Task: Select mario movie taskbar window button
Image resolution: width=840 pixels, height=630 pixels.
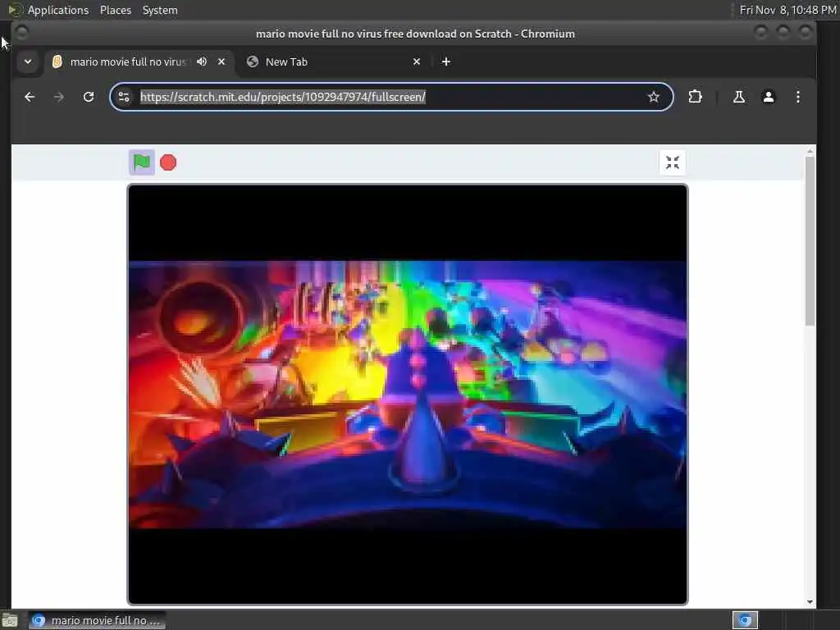Action: [x=98, y=620]
